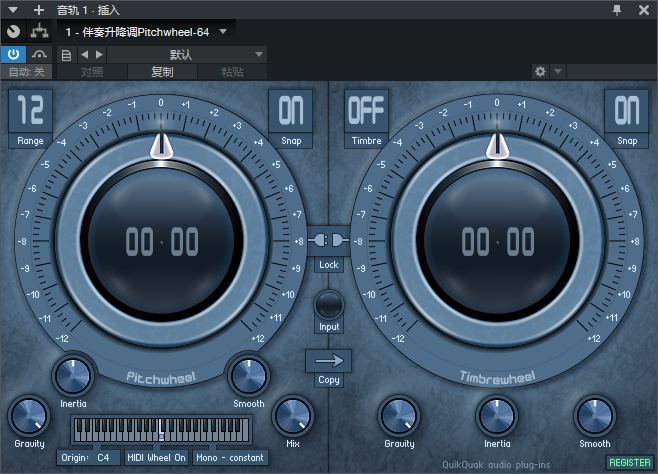Click -8 on the Timbrewheel scale

coord(358,242)
